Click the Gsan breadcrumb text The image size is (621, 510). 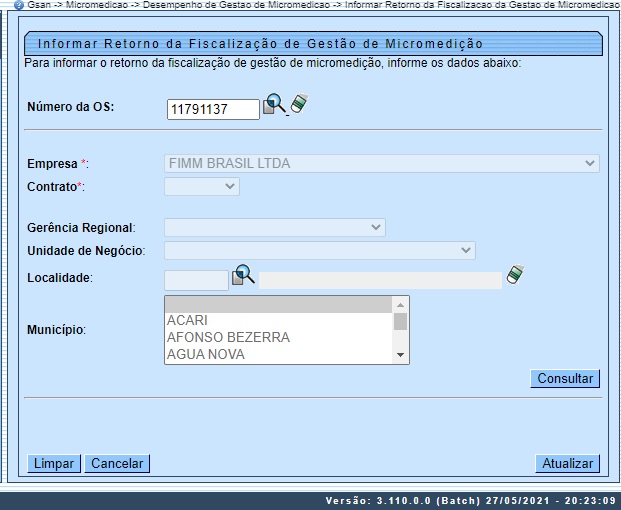[39, 5]
